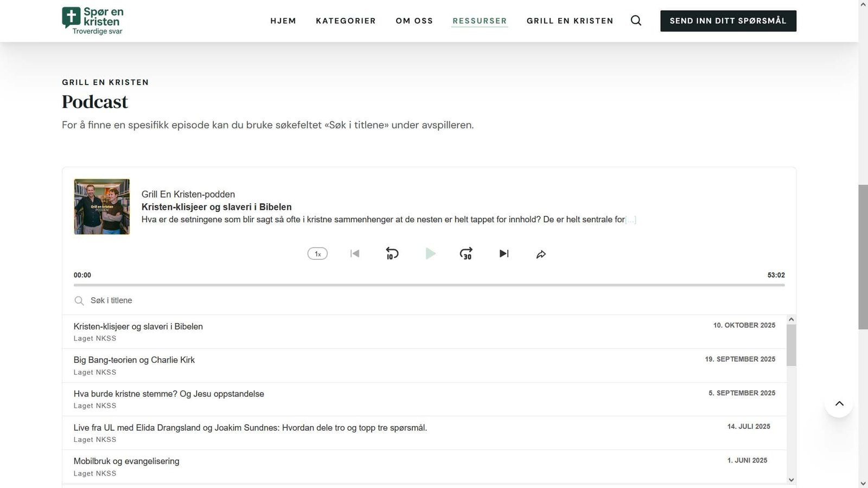Click the search magnifier icon in header
The height and width of the screenshot is (488, 868).
tap(636, 21)
